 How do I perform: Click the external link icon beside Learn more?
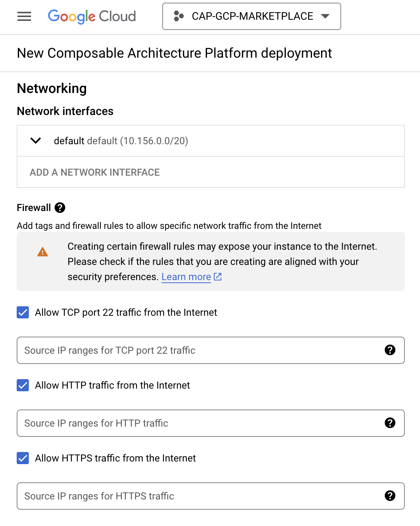(x=218, y=277)
